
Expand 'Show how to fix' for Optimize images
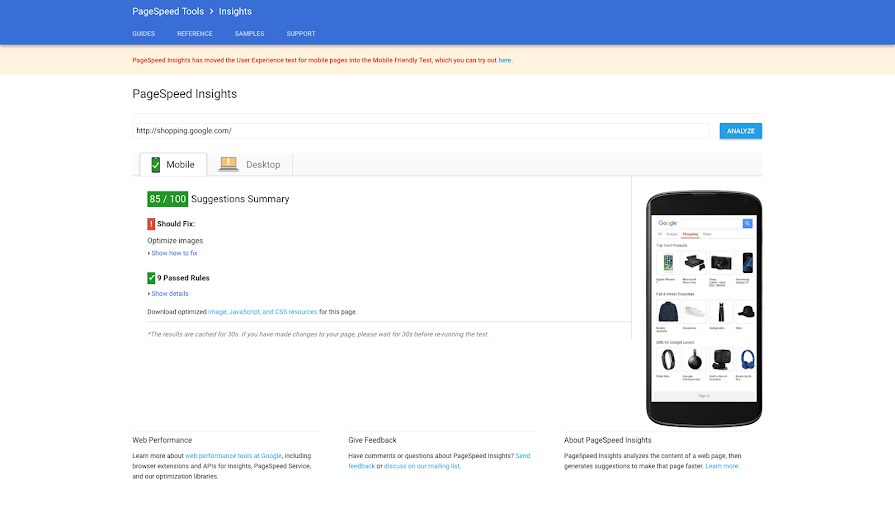tap(174, 253)
